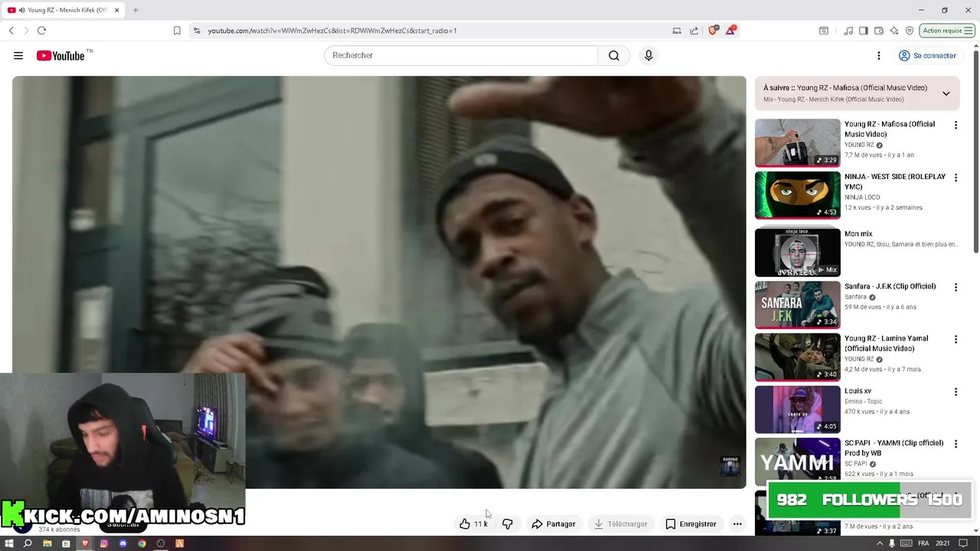The height and width of the screenshot is (551, 980).
Task: Bookmark this page icon in address bar
Action: point(177,31)
